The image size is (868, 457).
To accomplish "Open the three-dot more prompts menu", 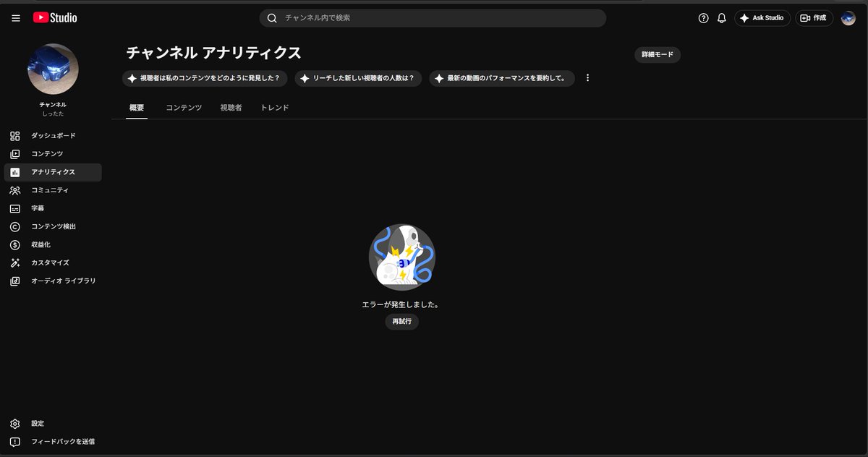I will pyautogui.click(x=587, y=78).
